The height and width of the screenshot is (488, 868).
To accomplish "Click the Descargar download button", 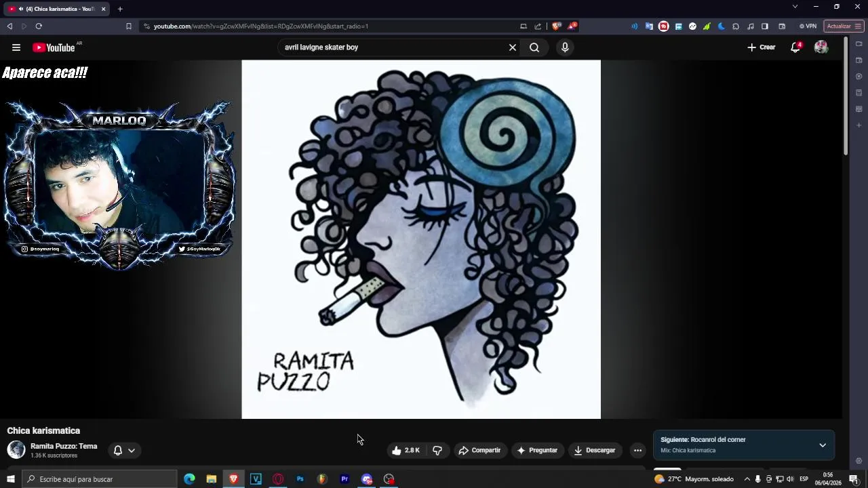I will [595, 450].
